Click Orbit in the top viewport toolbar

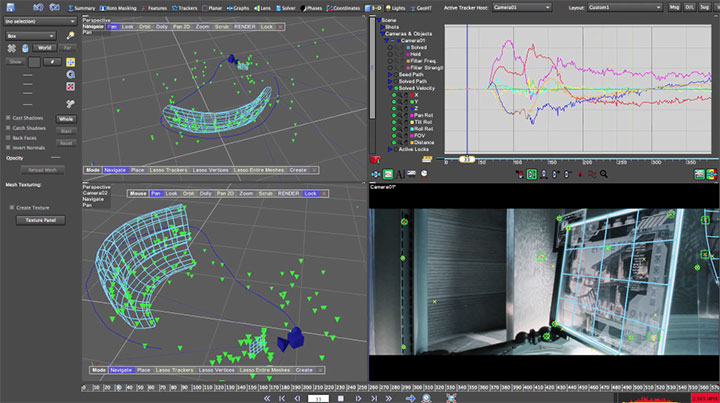click(145, 27)
